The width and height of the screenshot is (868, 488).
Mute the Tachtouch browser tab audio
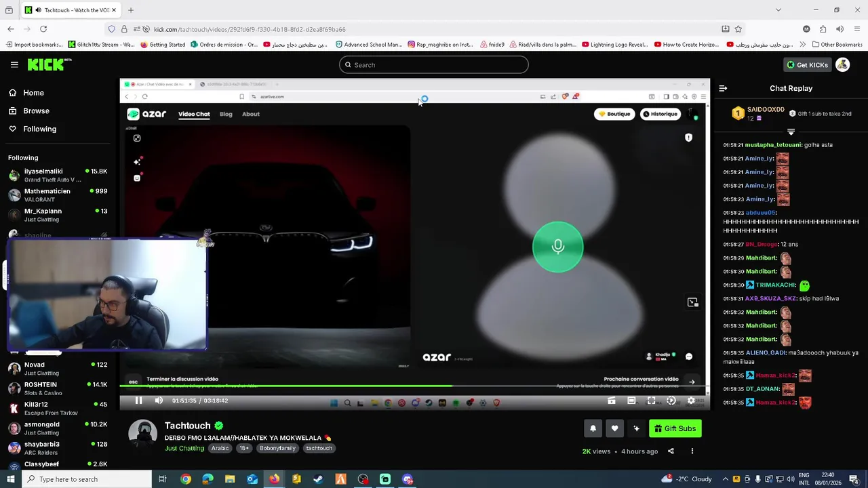coord(38,10)
